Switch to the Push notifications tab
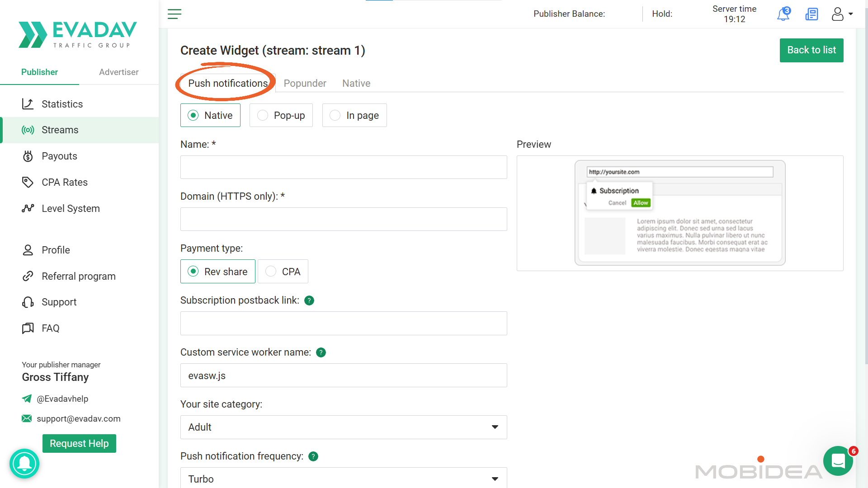The width and height of the screenshot is (868, 488). pos(228,83)
